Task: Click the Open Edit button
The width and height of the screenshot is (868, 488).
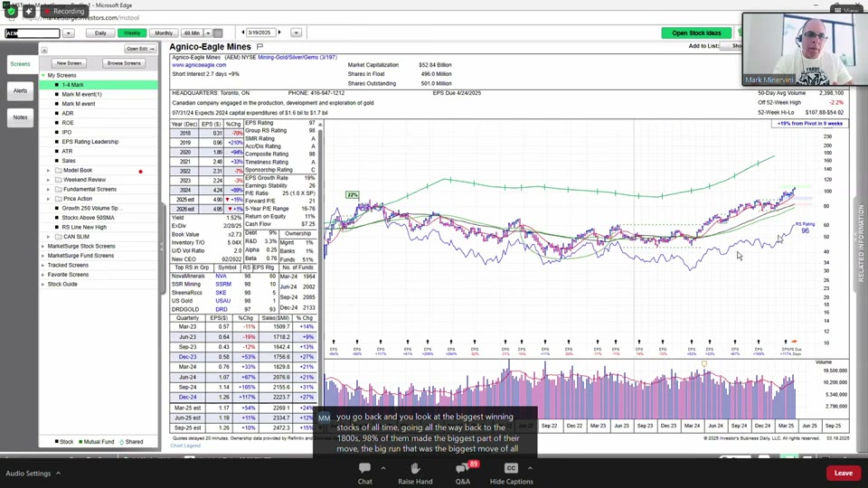Action: [139, 49]
